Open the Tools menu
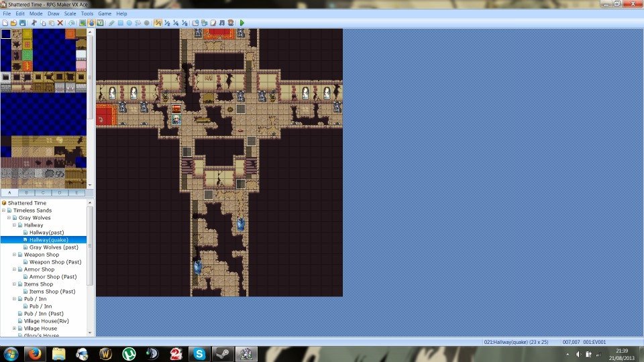The width and height of the screenshot is (644, 362). point(87,13)
